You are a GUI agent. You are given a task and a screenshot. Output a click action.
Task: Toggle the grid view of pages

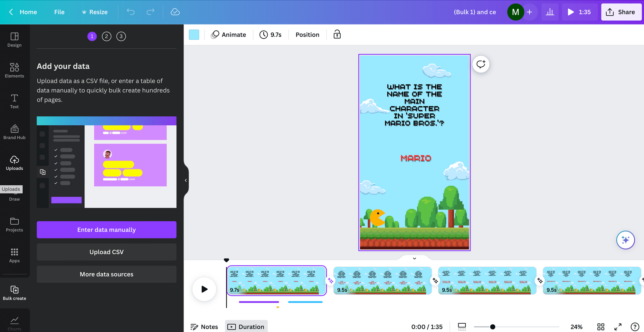(601, 327)
